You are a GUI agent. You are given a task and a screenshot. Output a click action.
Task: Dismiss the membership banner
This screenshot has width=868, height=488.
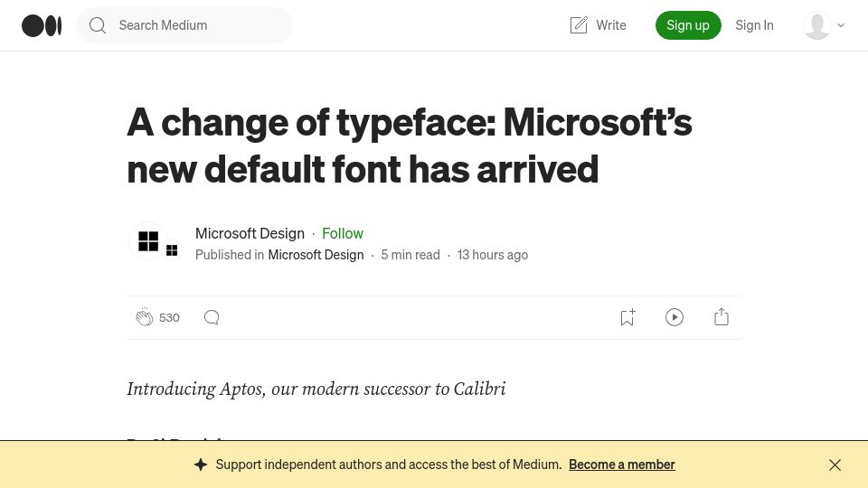[835, 465]
